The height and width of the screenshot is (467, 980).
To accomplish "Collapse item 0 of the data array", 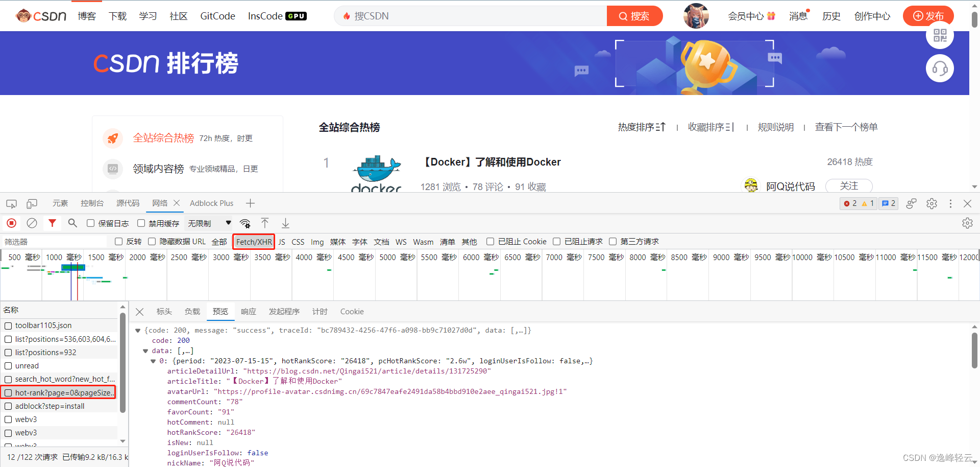I will [x=153, y=361].
